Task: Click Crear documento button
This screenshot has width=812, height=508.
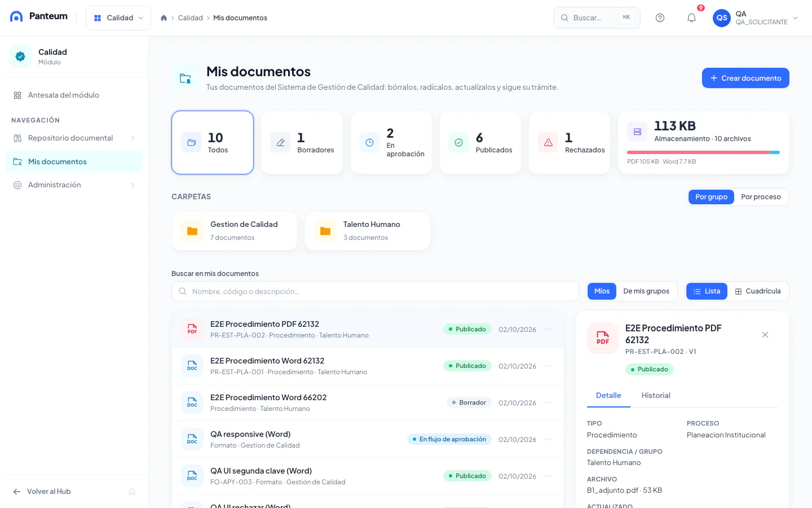Action: (745, 78)
